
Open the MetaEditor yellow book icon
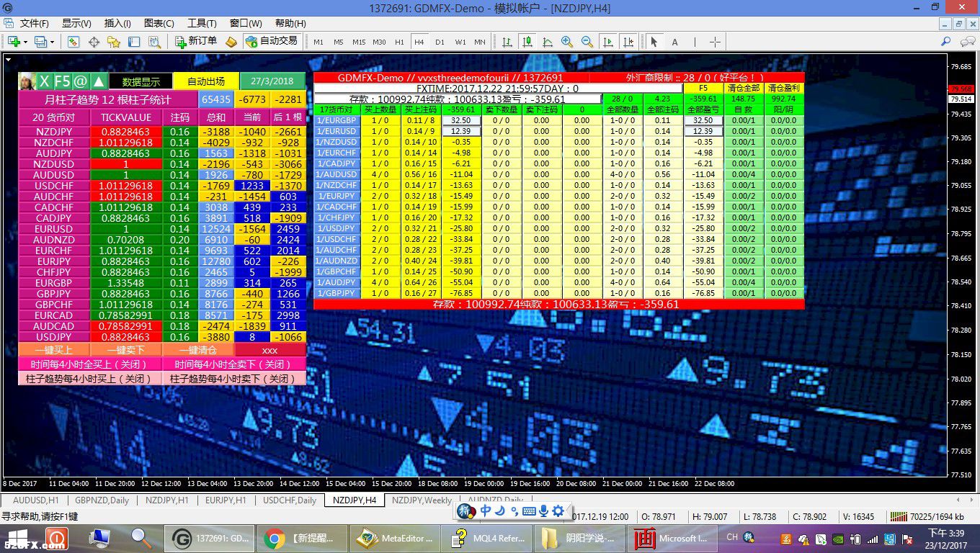point(231,42)
